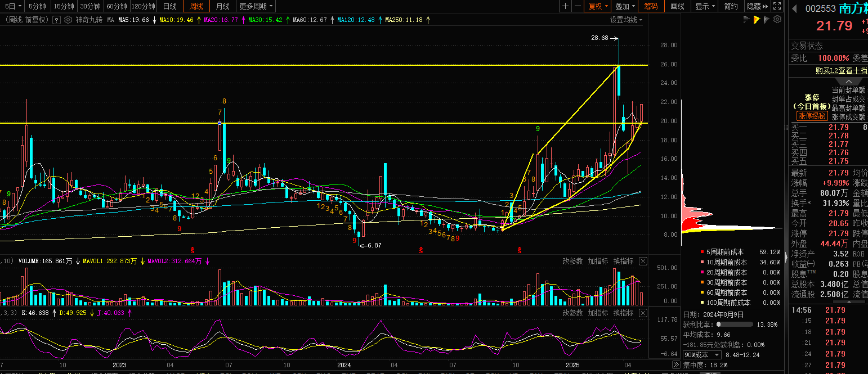868x374 pixels.
Task: Click the 60周期前成本 yellow swatch
Action: tap(702, 292)
